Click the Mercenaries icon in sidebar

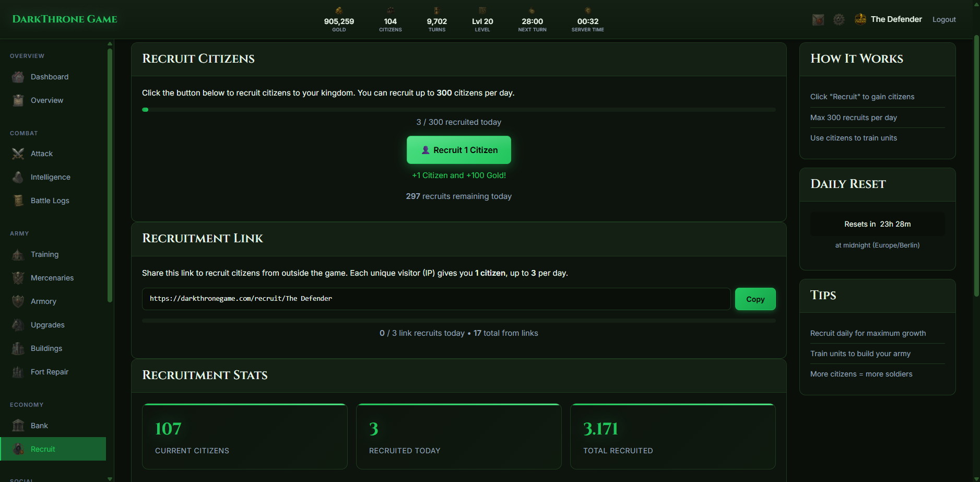(x=18, y=278)
